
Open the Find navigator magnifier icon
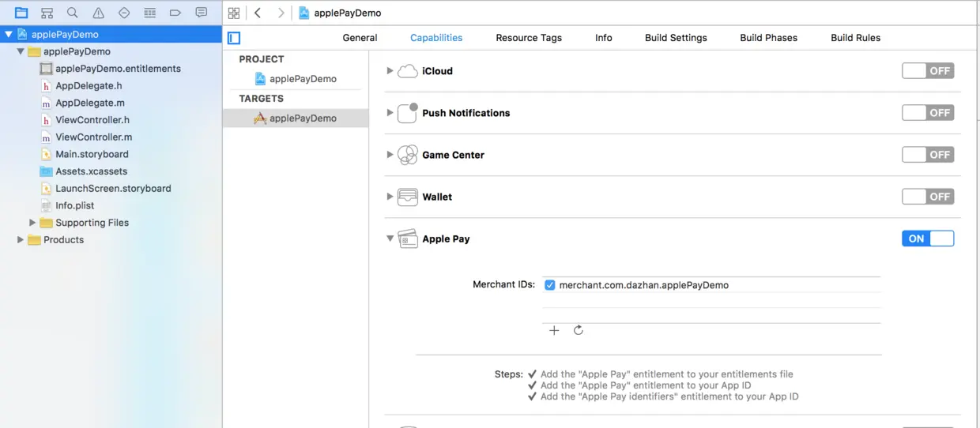click(x=73, y=13)
